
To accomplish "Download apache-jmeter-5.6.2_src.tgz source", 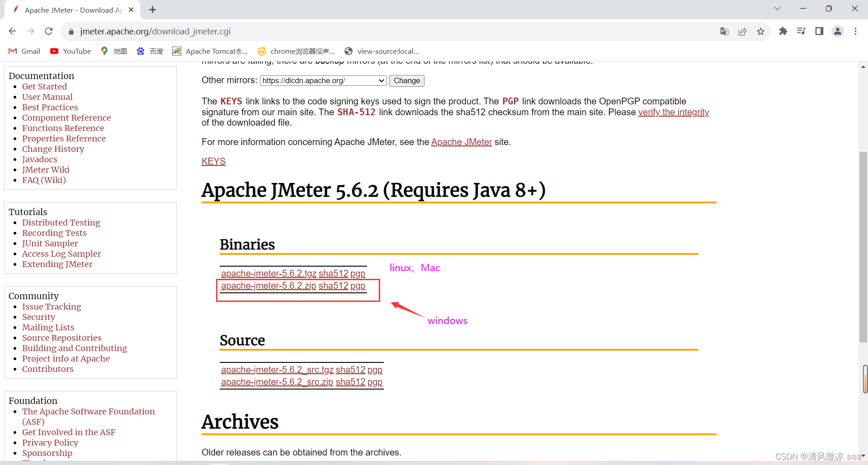I will 277,370.
